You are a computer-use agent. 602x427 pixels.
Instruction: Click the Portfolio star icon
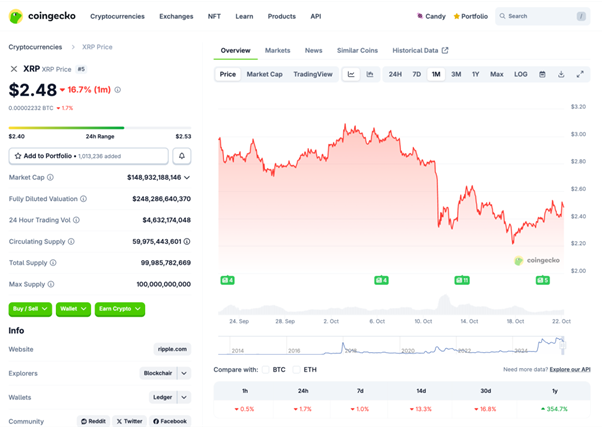[x=457, y=17]
